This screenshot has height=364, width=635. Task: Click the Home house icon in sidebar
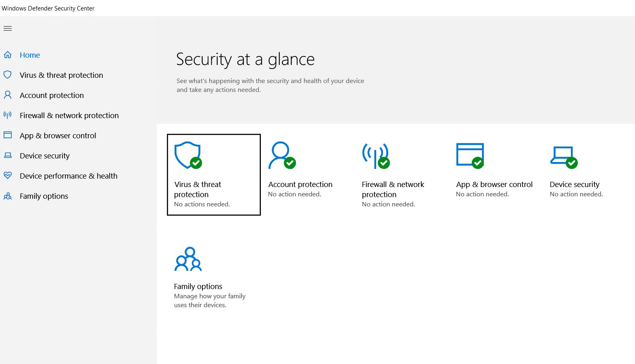8,54
